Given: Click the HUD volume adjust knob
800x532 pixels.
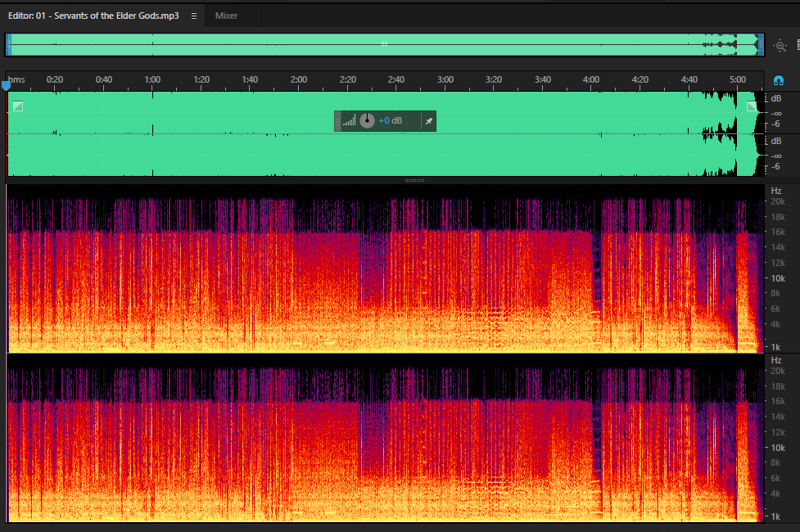Looking at the screenshot, I should click(x=367, y=121).
